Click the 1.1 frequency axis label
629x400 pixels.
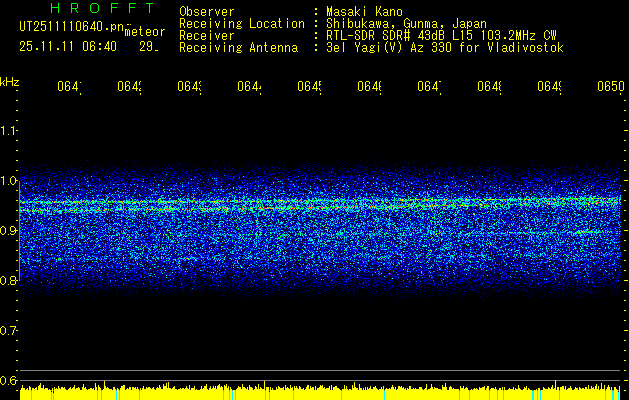click(9, 131)
